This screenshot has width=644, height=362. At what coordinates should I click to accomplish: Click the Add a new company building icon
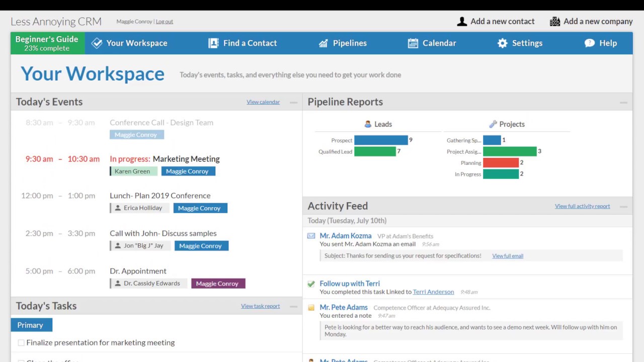point(555,21)
